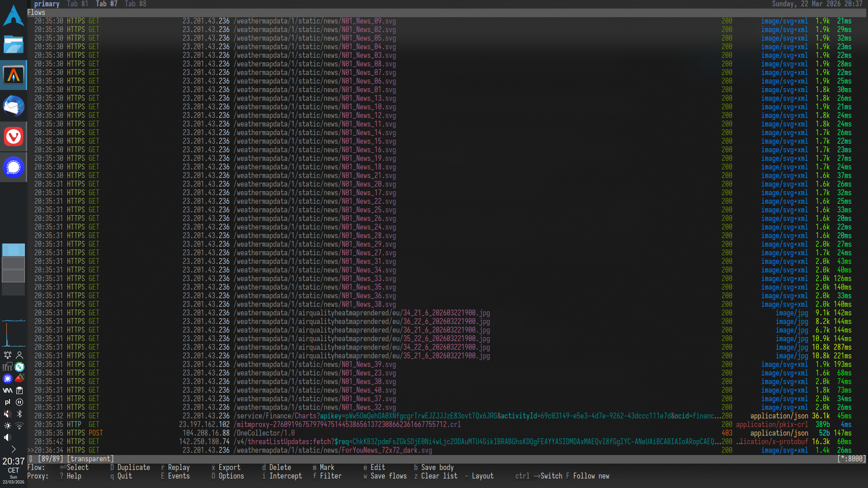Expand hidden tray icons with the chevron
Image resolution: width=868 pixels, height=488 pixels.
click(x=14, y=449)
